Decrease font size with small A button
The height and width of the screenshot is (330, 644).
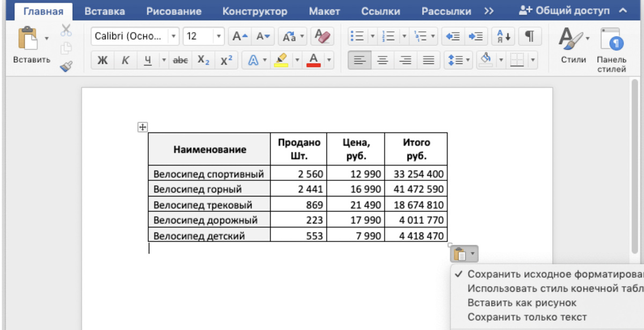pyautogui.click(x=264, y=36)
